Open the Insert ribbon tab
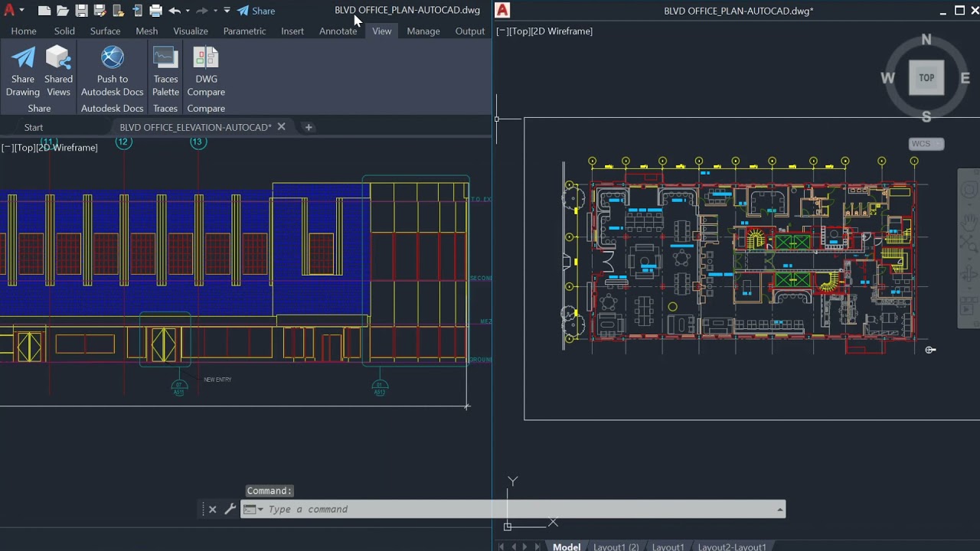The height and width of the screenshot is (551, 980). (292, 31)
